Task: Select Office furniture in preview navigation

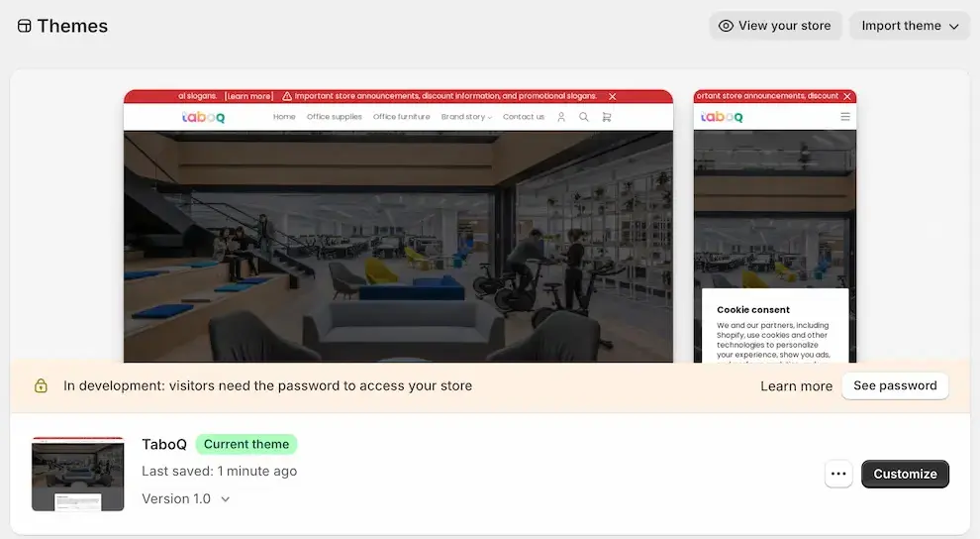Action: tap(402, 117)
